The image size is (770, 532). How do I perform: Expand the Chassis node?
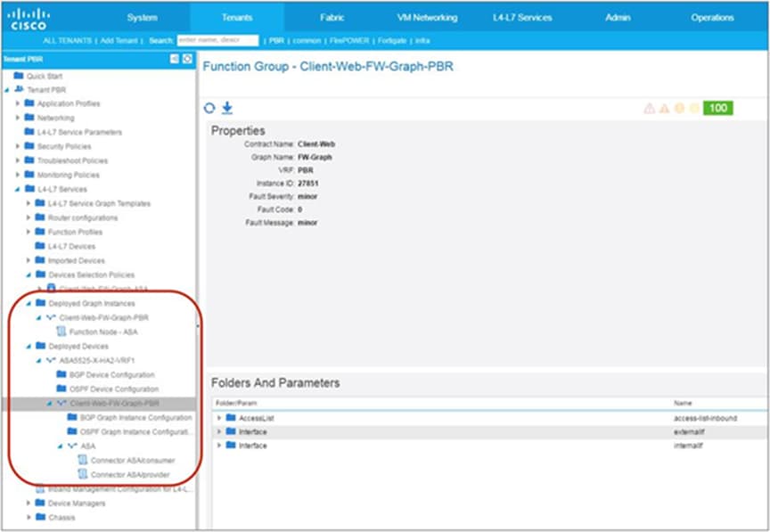tap(29, 517)
